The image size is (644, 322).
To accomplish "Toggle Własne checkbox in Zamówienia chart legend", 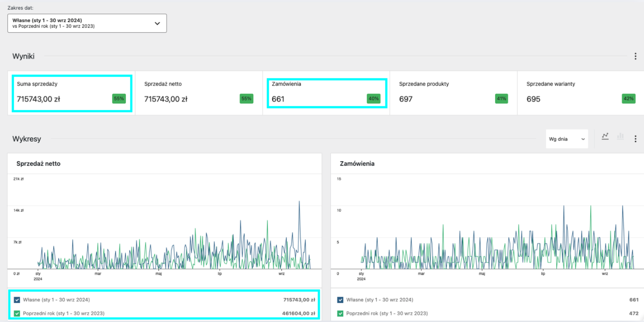I will tap(340, 300).
